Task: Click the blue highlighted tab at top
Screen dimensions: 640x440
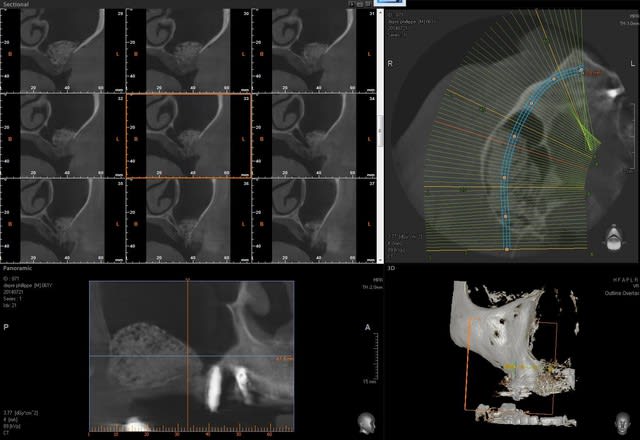Action: [x=390, y=3]
